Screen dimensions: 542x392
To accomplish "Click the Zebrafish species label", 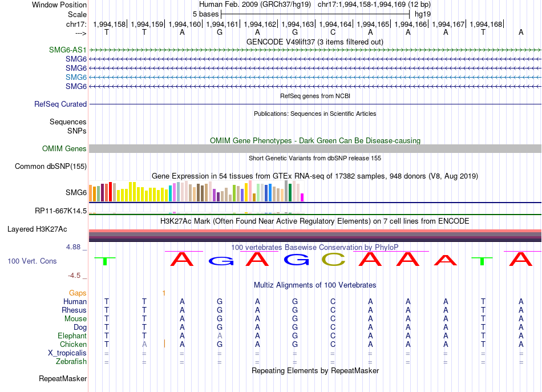I will (x=71, y=361).
